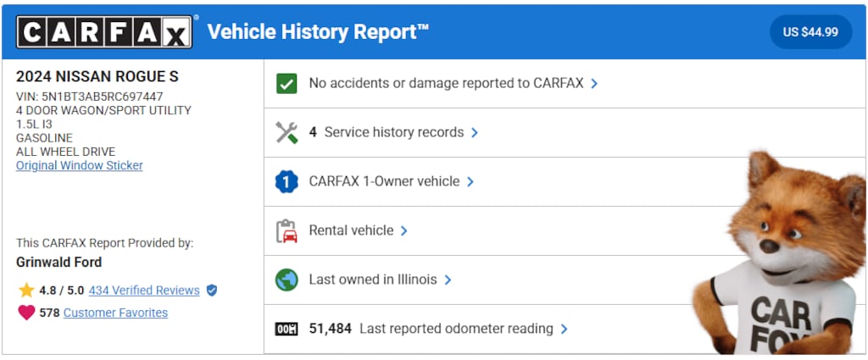Click the blue verified shield badge
This screenshot has width=868, height=360.
(212, 291)
